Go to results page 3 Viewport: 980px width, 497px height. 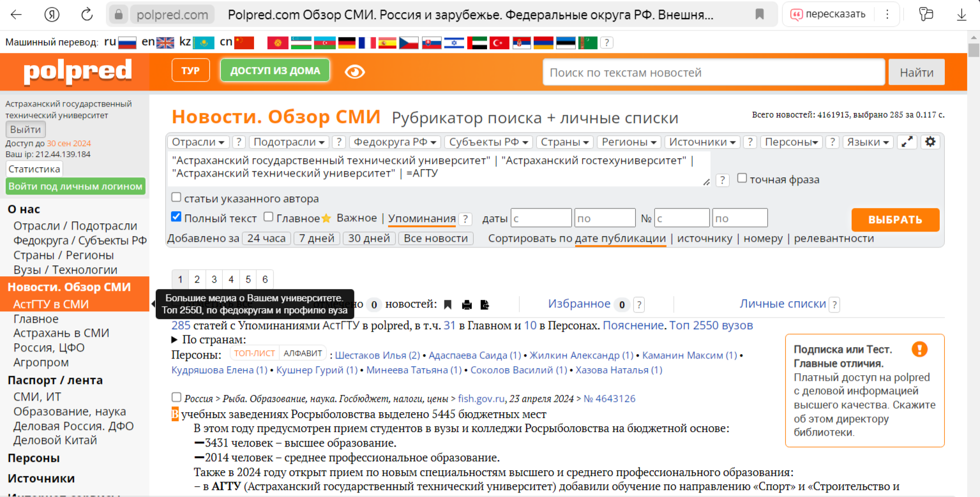pos(214,279)
